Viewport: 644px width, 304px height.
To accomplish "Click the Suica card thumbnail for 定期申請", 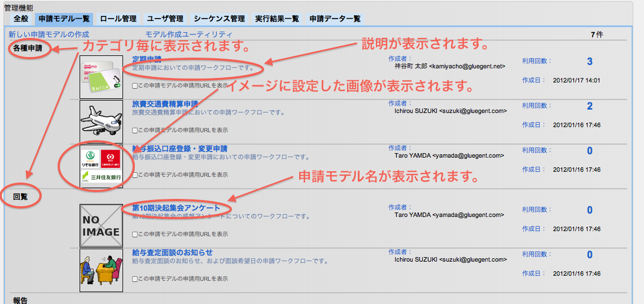I will (101, 77).
